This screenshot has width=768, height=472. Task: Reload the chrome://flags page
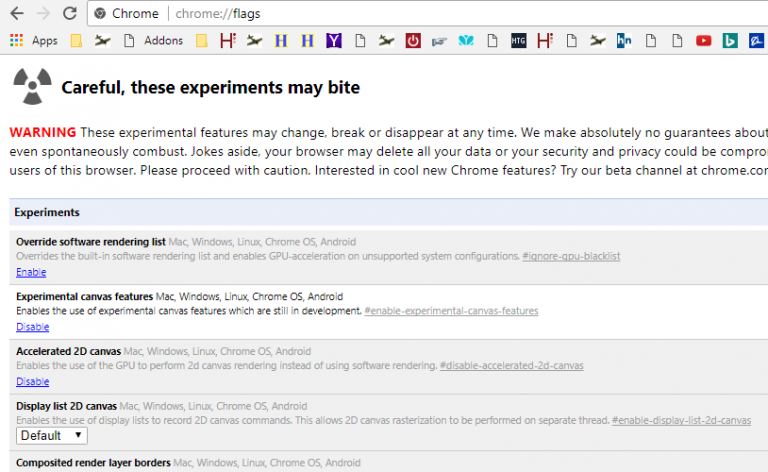pyautogui.click(x=69, y=14)
